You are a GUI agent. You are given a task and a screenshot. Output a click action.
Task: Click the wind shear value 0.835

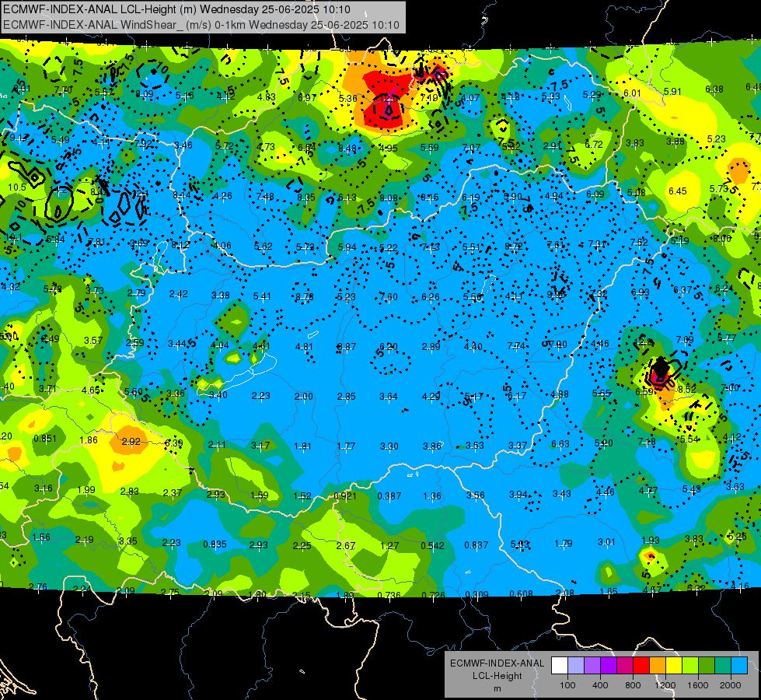(x=215, y=544)
